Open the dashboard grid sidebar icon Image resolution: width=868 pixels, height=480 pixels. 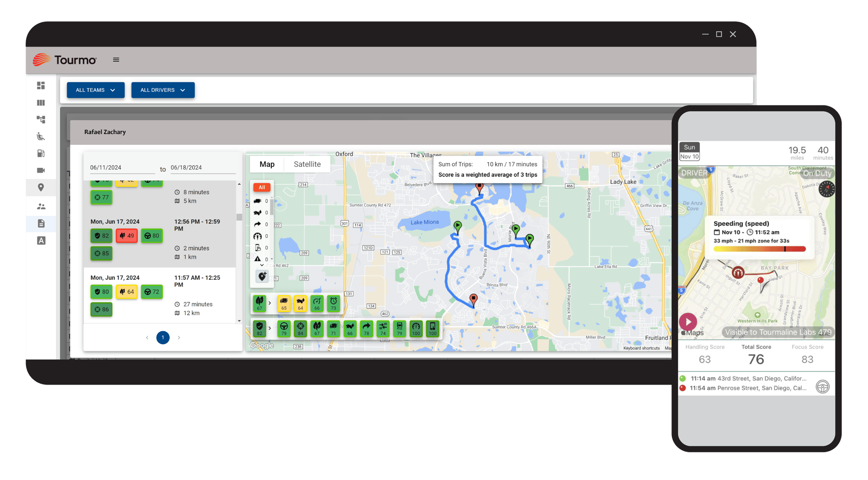41,85
